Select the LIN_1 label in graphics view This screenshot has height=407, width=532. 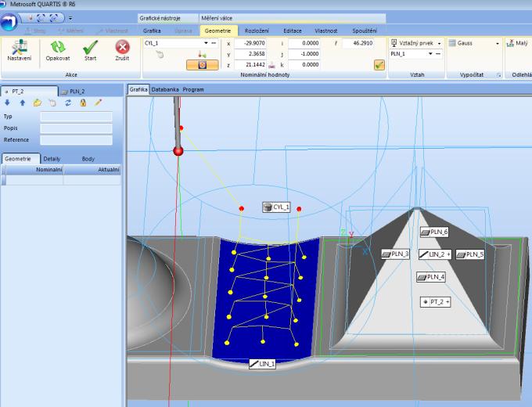pos(262,364)
